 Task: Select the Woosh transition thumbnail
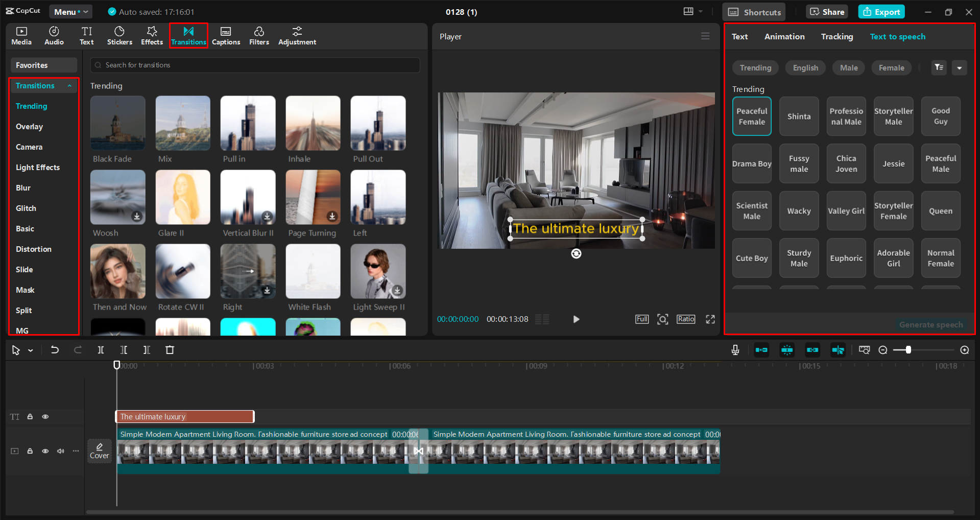(x=117, y=198)
